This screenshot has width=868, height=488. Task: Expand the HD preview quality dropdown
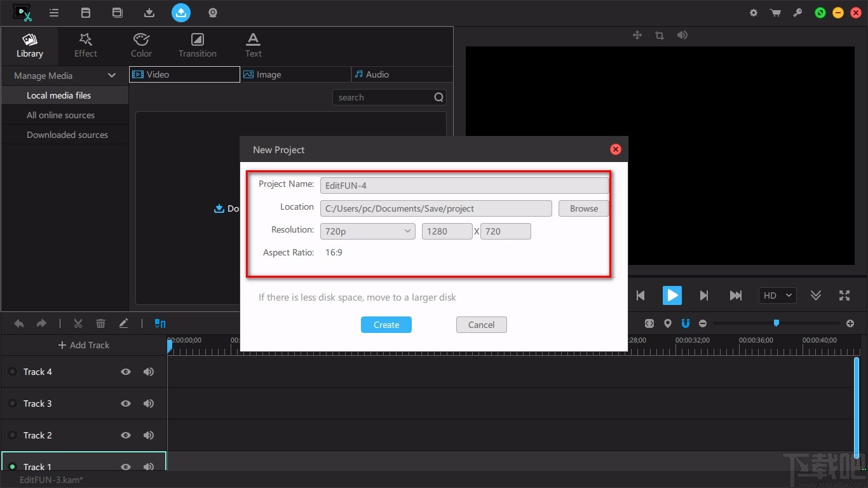coord(777,295)
